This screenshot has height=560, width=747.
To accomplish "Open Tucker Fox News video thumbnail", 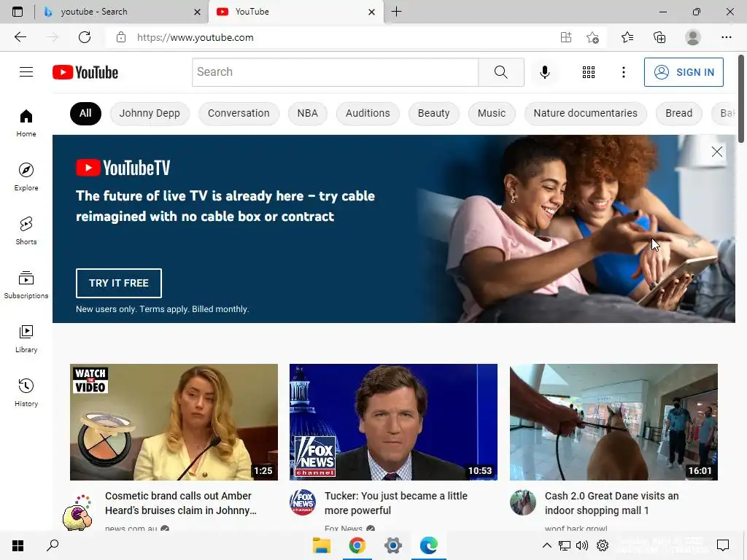I will click(x=393, y=422).
